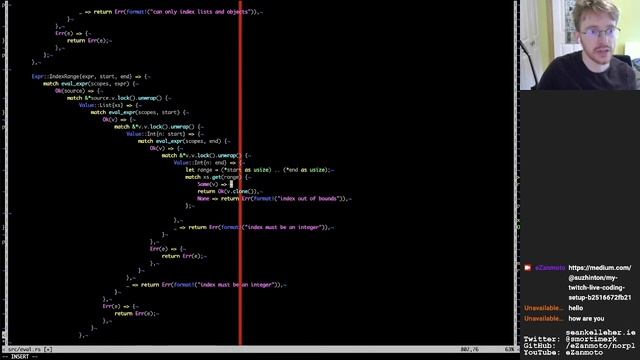The width and height of the screenshot is (640, 360).
Task: Click the seankelleher.ie overlay text
Action: [600, 333]
